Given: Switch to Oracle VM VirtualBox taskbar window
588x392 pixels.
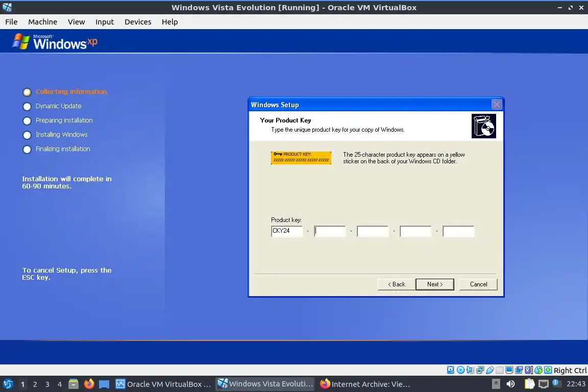Looking at the screenshot, I should click(163, 384).
